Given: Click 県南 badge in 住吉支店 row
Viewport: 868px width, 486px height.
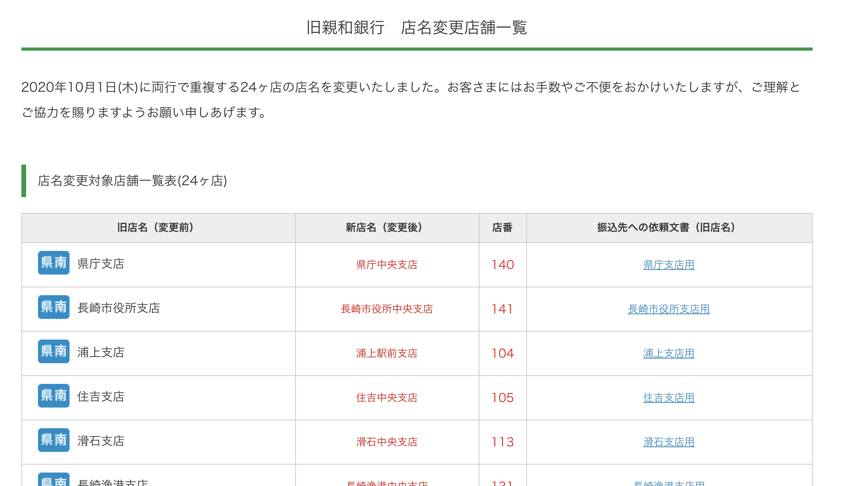Looking at the screenshot, I should point(53,396).
